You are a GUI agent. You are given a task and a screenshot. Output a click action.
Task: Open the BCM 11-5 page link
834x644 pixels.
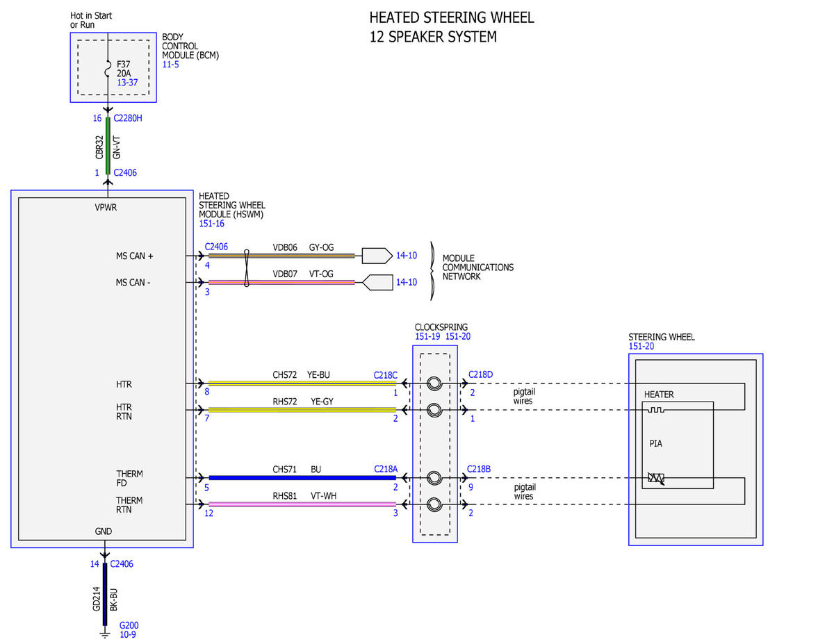point(170,65)
